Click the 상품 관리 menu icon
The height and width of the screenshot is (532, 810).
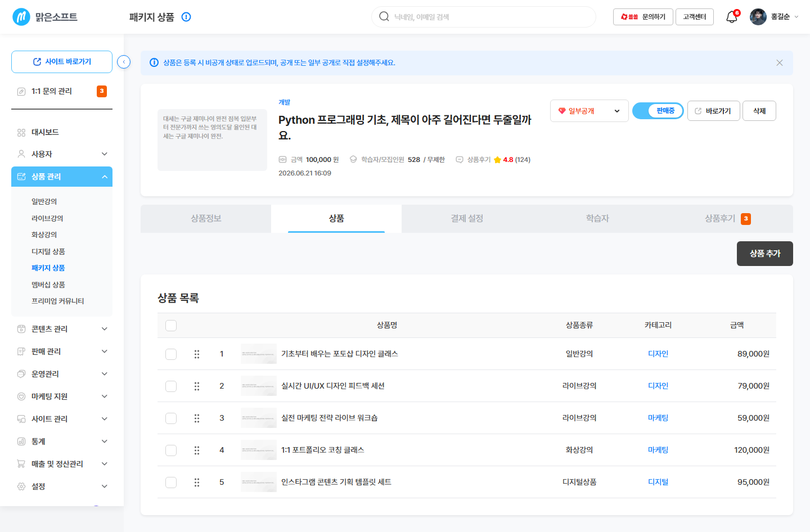coord(21,177)
